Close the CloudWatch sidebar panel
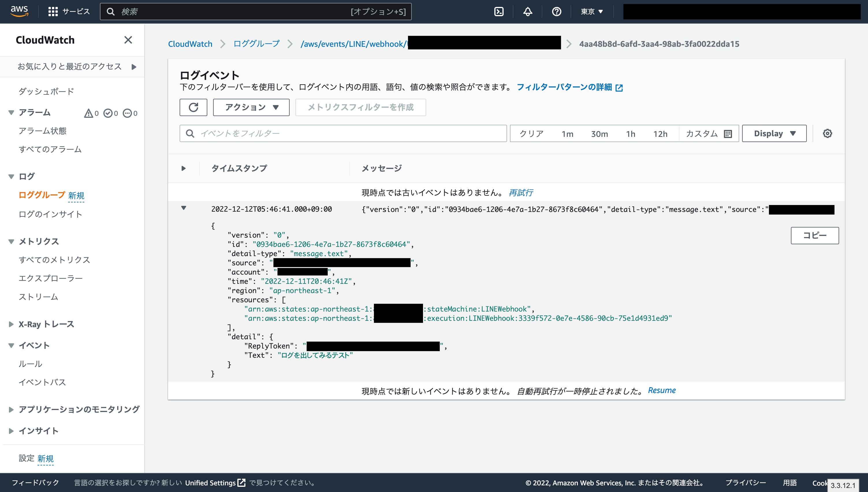Viewport: 868px width, 492px height. (x=128, y=40)
